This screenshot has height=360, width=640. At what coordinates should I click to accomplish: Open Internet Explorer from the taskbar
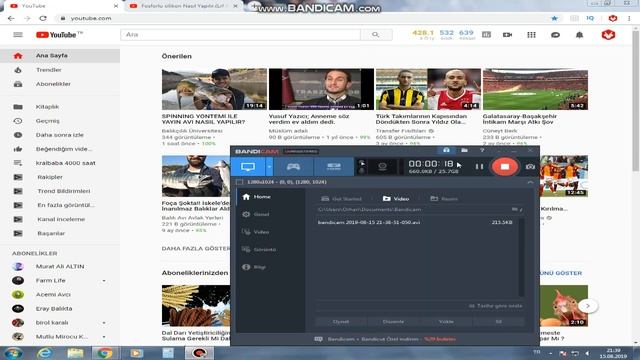[44, 353]
